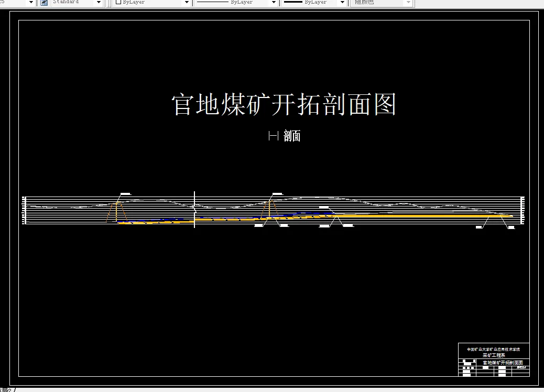Expand the linetype ByLayer dropdown
544x392 pixels.
[273, 3]
